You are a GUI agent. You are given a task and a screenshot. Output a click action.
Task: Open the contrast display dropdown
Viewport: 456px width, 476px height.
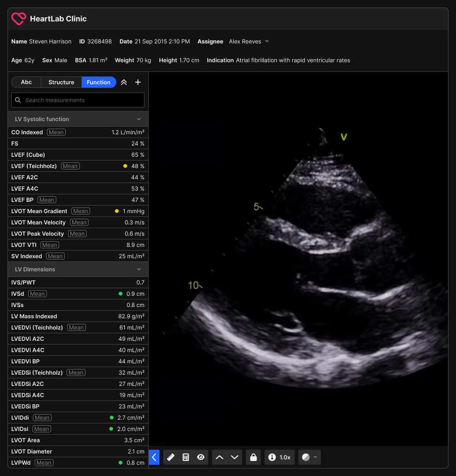[x=310, y=457]
